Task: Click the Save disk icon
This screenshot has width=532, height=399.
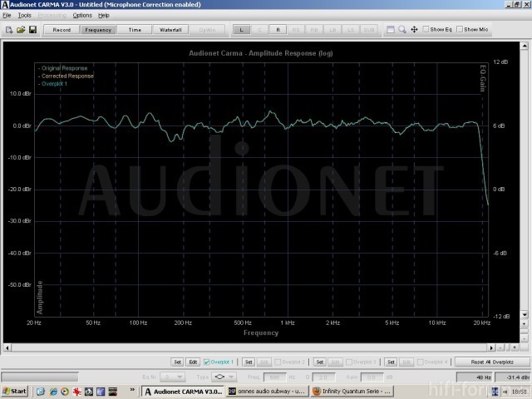Action: pyautogui.click(x=32, y=30)
